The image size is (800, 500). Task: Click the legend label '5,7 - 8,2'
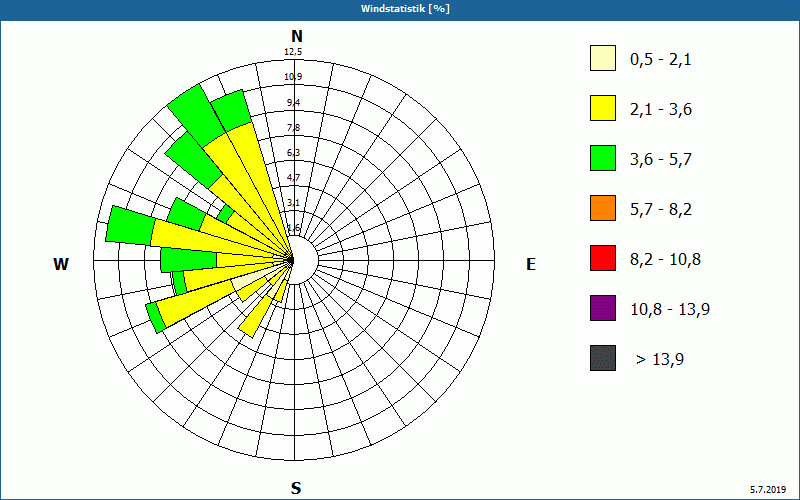[x=661, y=210]
